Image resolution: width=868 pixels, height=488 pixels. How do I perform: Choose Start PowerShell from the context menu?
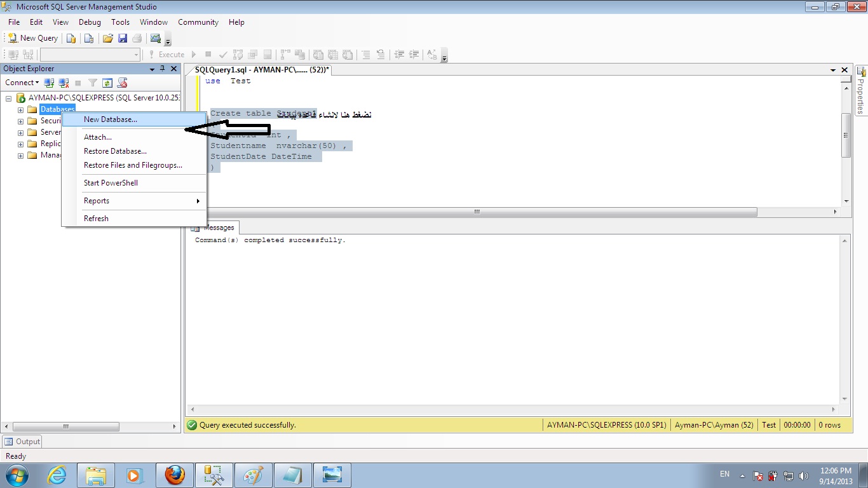134,183
